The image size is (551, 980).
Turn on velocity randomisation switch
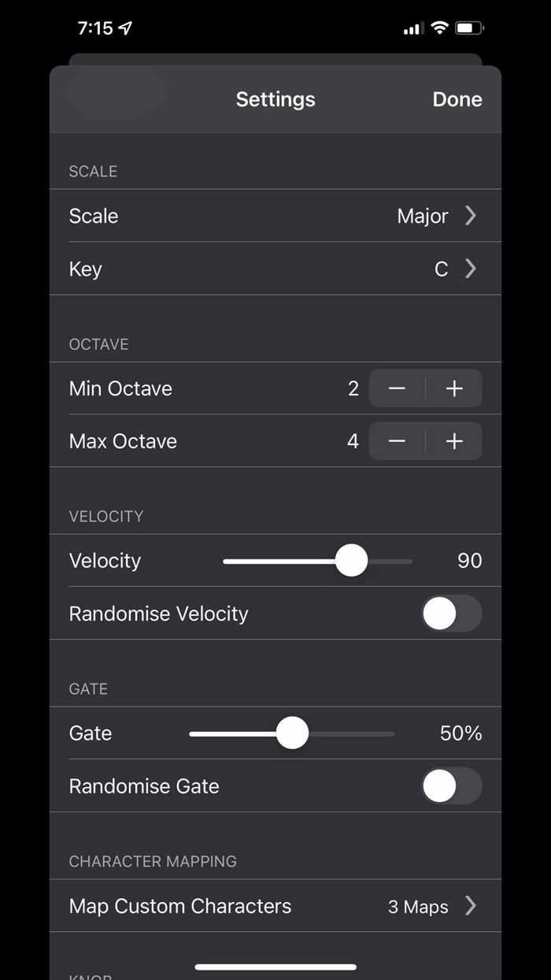pyautogui.click(x=451, y=614)
